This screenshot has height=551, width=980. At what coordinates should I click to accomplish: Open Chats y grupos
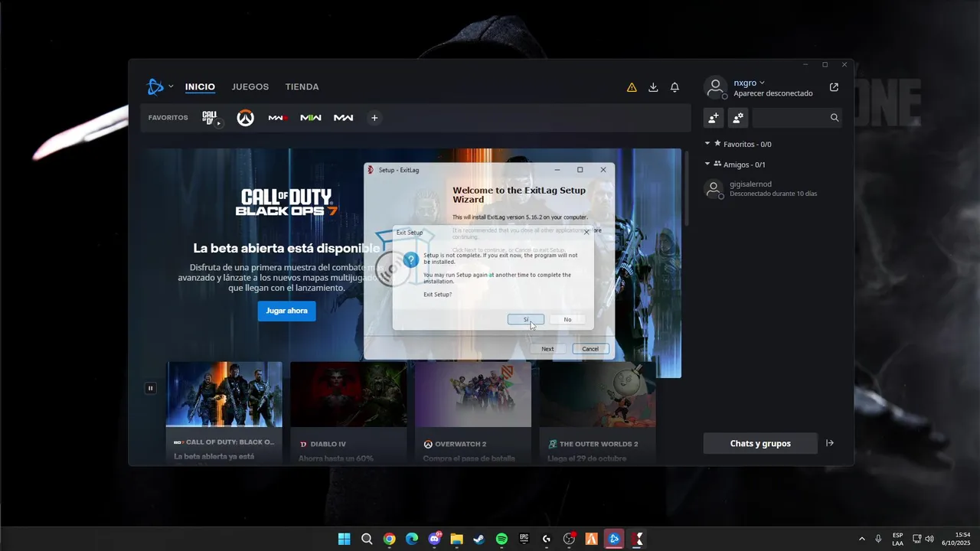[760, 443]
